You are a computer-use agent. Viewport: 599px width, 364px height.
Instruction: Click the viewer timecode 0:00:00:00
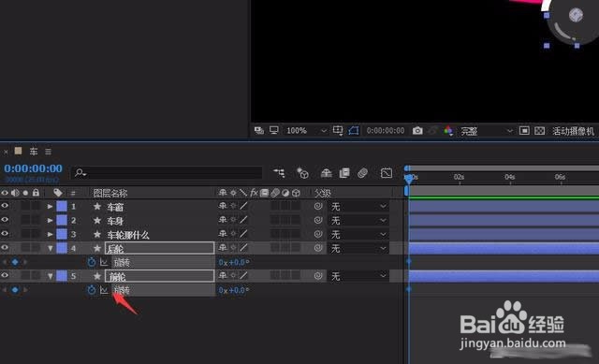point(385,131)
